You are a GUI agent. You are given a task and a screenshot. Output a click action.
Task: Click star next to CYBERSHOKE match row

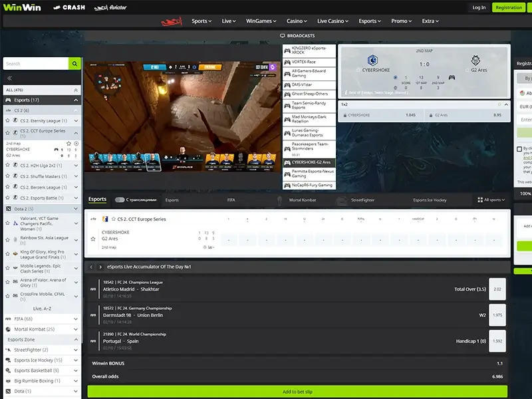click(x=93, y=239)
